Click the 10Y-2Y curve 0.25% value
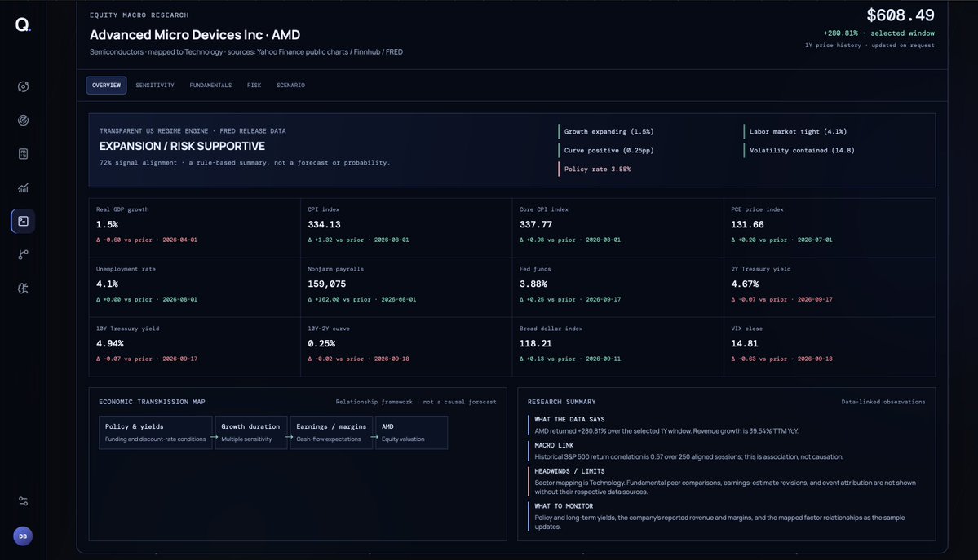This screenshot has height=560, width=978. coord(321,344)
